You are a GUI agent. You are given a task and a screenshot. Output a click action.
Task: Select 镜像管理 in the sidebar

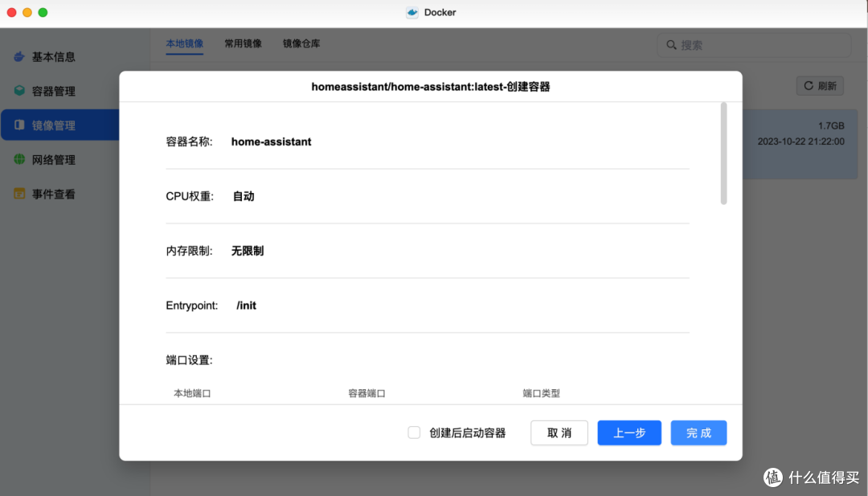[59, 125]
